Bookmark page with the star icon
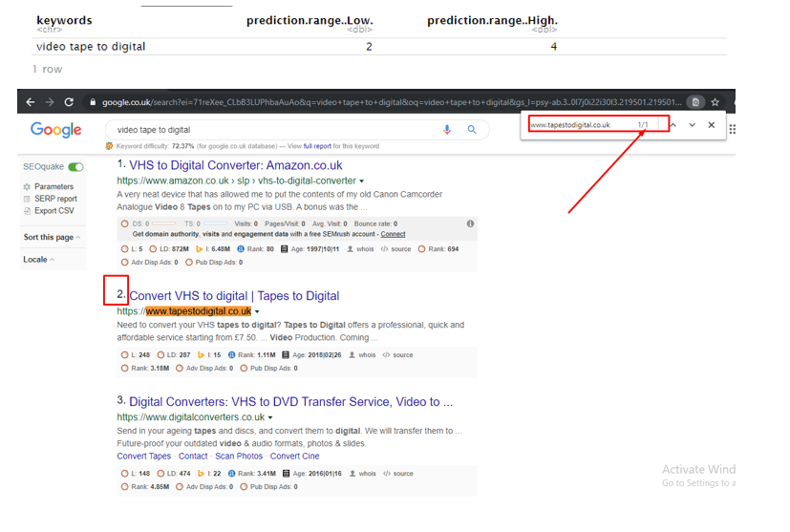This screenshot has width=790, height=532. click(715, 102)
